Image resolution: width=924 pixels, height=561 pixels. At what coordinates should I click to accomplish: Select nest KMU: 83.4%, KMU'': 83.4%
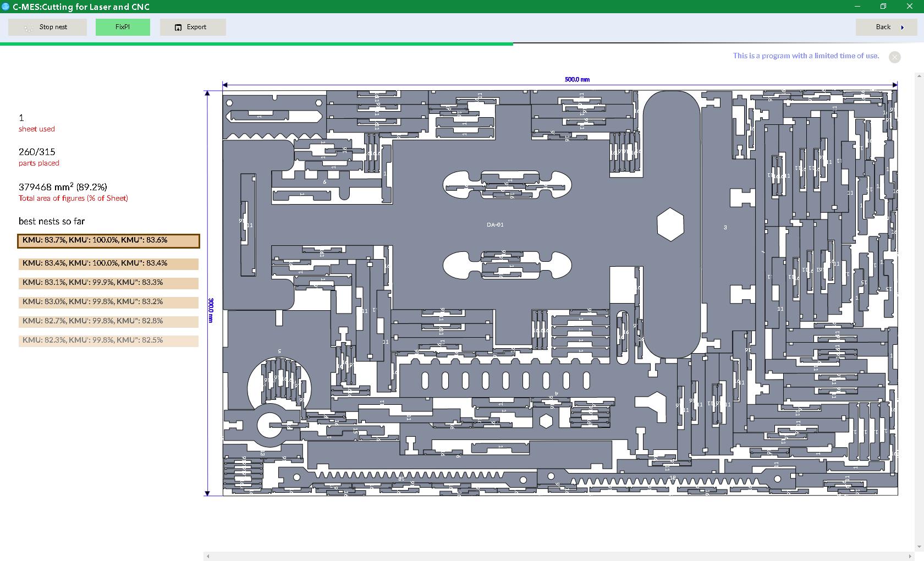pos(108,263)
